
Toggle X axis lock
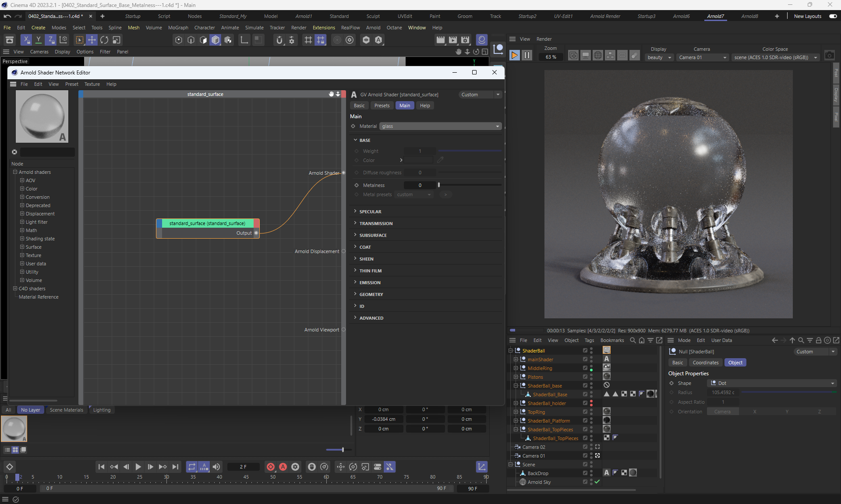click(x=26, y=40)
